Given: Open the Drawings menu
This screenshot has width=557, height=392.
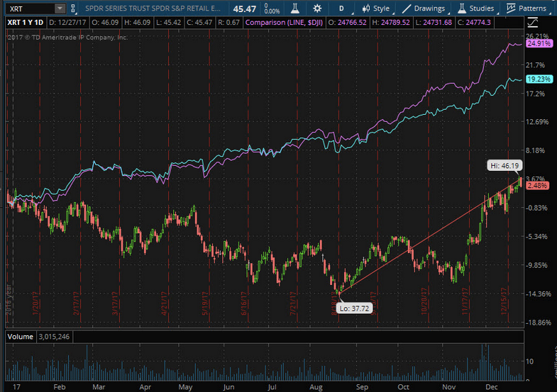Looking at the screenshot, I should [429, 9].
